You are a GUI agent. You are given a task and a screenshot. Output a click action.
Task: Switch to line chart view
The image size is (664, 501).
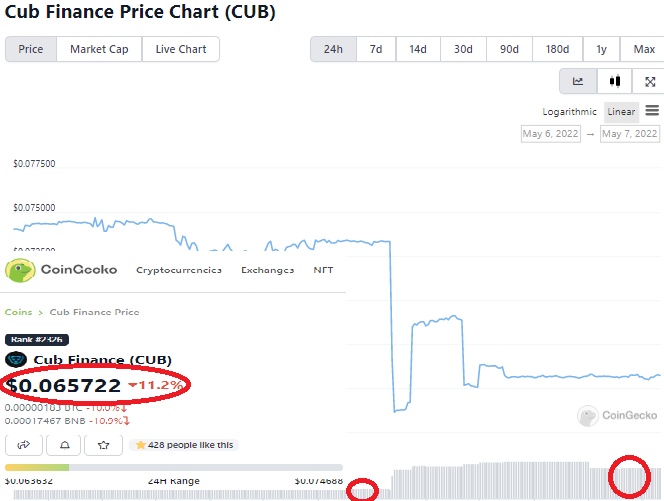pyautogui.click(x=578, y=81)
